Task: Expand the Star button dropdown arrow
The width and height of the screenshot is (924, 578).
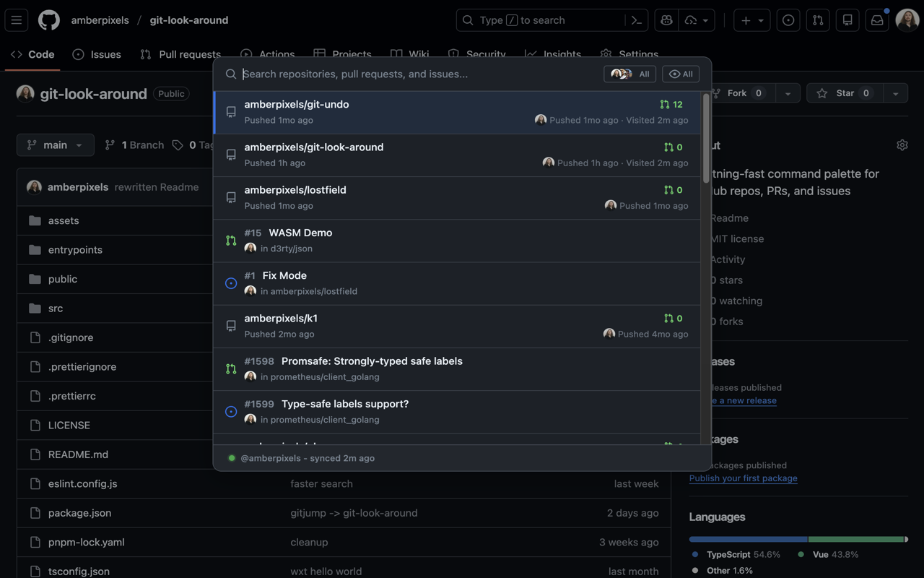Action: coord(895,92)
